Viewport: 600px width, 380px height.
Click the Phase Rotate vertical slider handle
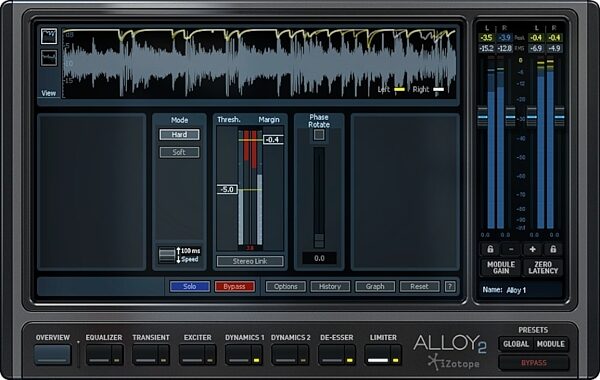(x=319, y=241)
